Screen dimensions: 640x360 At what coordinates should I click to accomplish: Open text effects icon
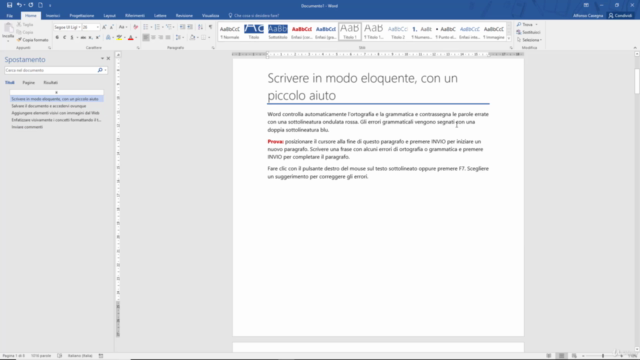pos(108,38)
